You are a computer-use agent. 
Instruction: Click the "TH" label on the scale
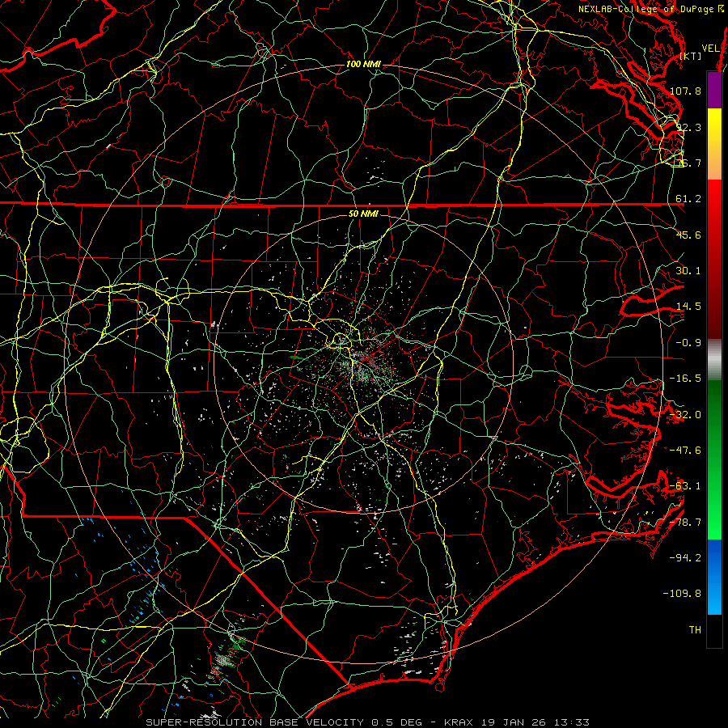695,630
